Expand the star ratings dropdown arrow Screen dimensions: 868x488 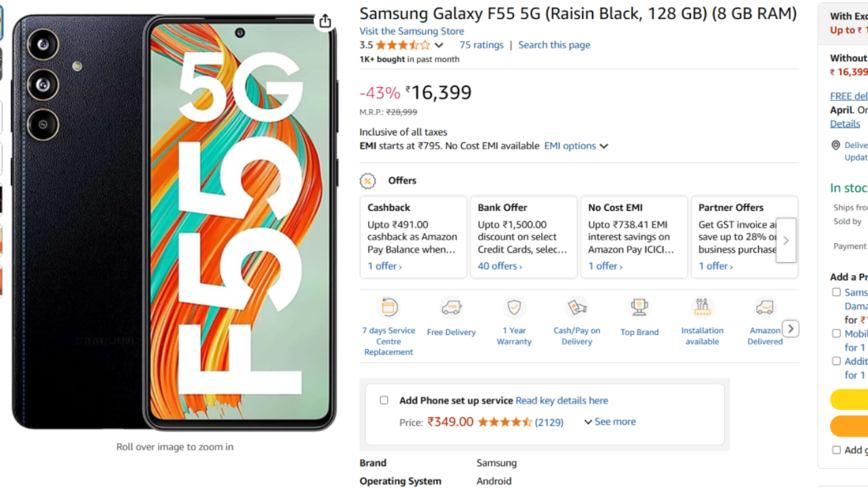tap(439, 45)
